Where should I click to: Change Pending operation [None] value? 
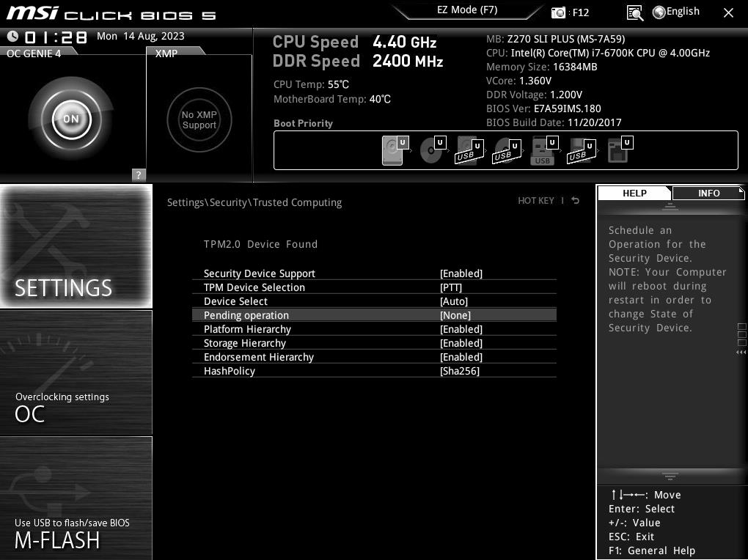click(x=455, y=315)
